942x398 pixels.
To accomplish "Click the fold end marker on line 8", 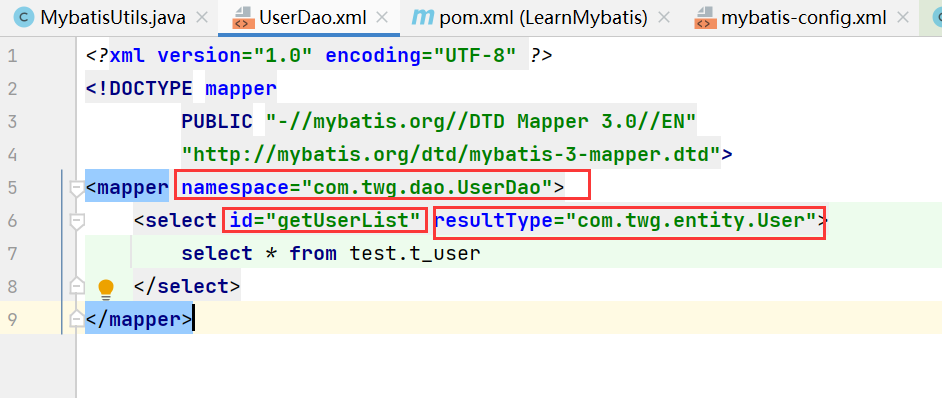I will pyautogui.click(x=77, y=286).
